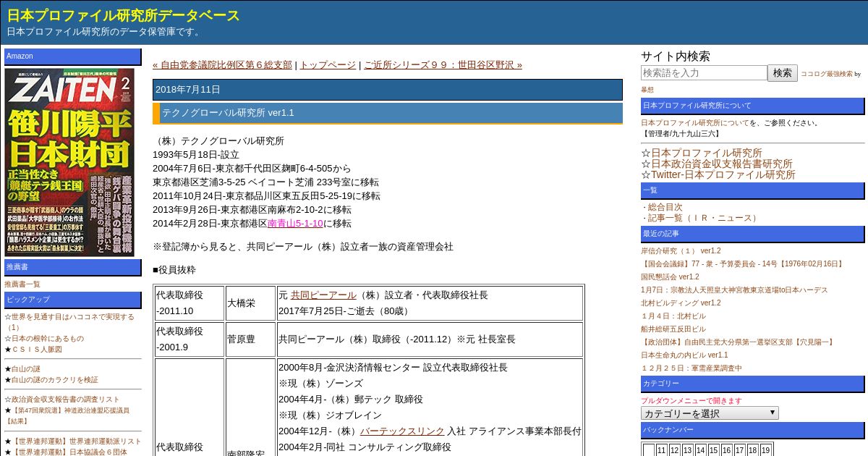Click back number cell 11
The width and height of the screenshot is (868, 456).
coord(661,450)
